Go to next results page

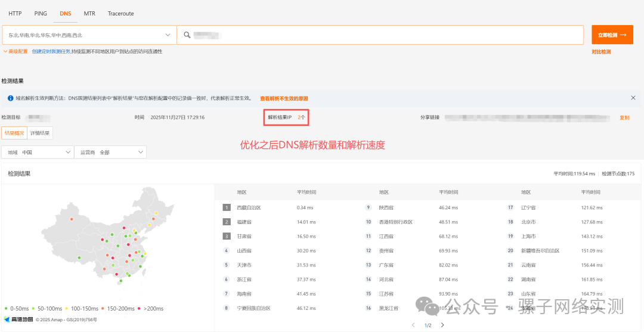[442, 325]
